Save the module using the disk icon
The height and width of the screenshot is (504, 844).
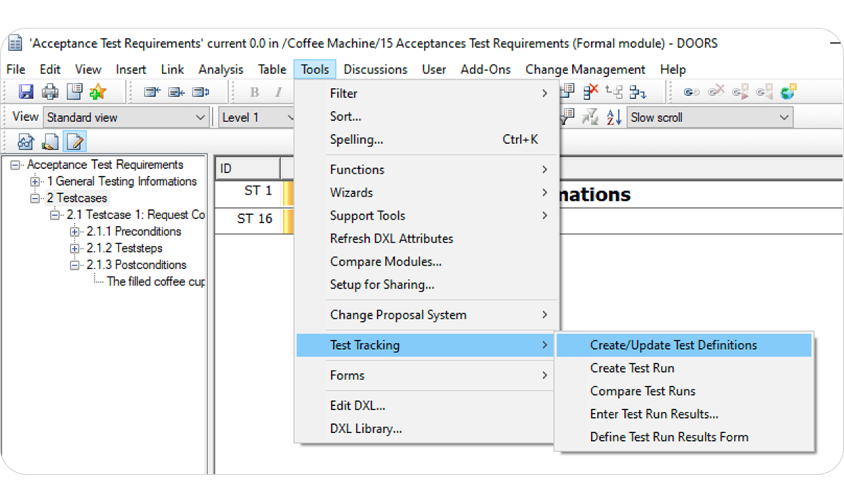tap(26, 92)
